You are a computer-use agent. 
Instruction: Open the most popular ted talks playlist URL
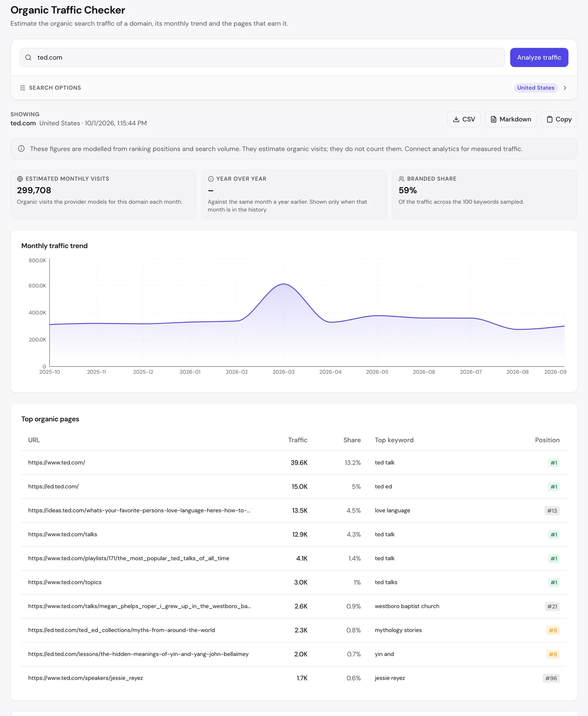129,558
